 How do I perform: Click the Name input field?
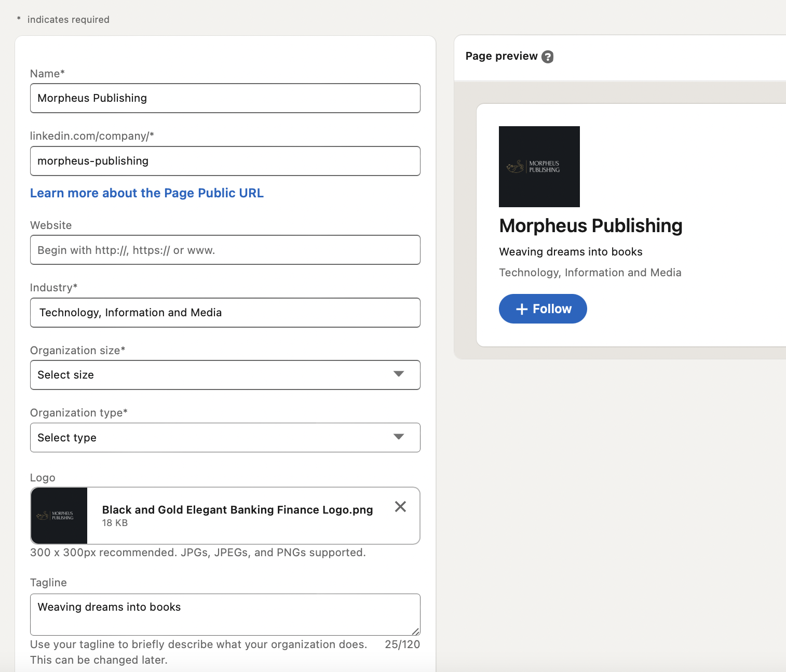pos(225,98)
